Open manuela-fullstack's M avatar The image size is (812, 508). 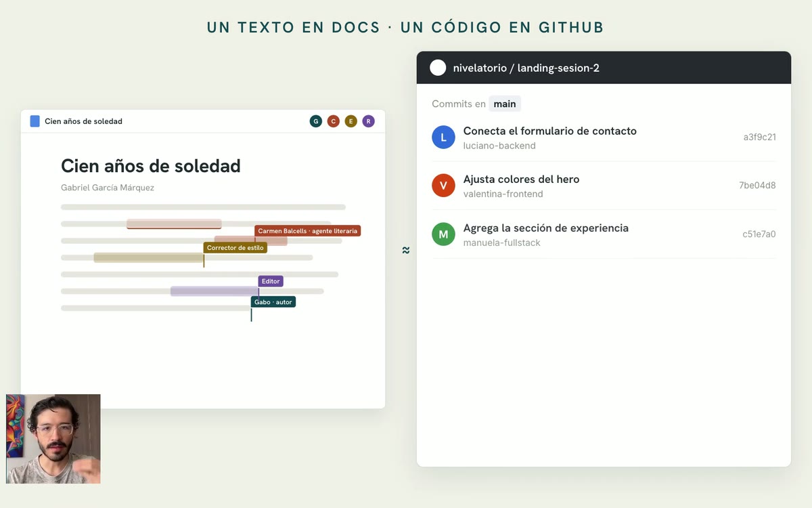tap(443, 234)
